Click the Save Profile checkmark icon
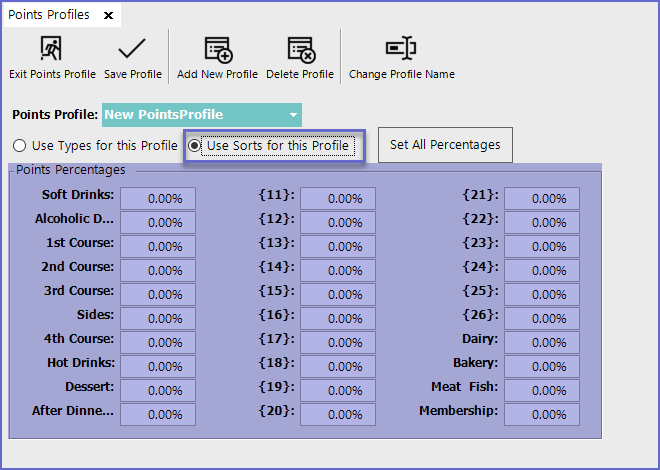The width and height of the screenshot is (660, 470). click(x=131, y=48)
